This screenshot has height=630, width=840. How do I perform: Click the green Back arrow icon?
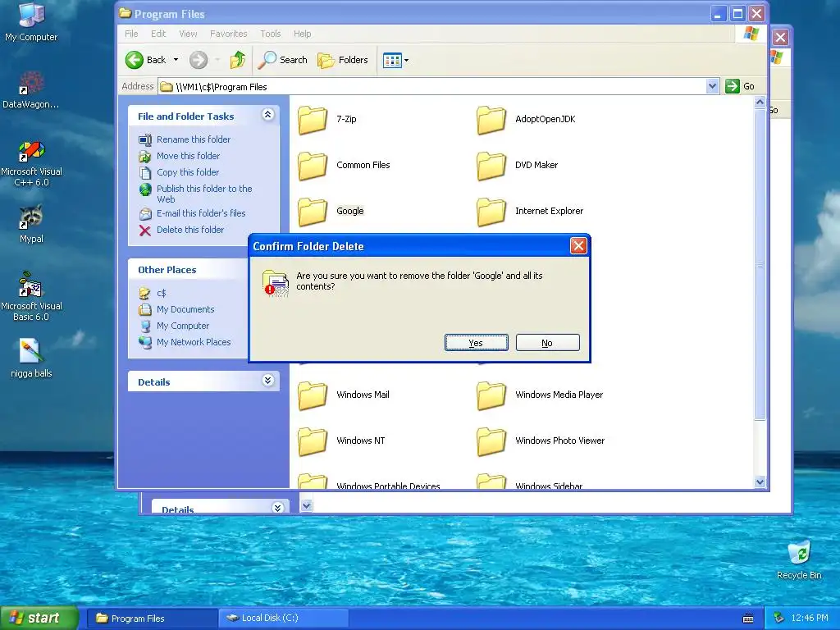click(135, 60)
